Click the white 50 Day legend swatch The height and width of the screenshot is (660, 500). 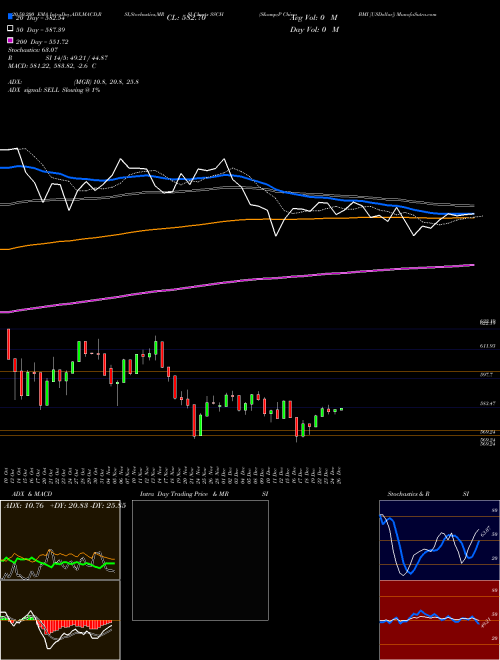(x=10, y=29)
